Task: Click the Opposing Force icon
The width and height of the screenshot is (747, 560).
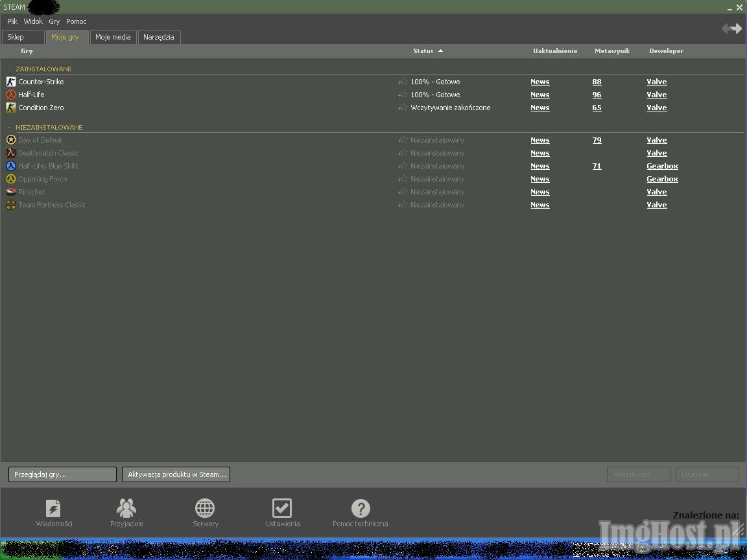Action: tap(11, 179)
